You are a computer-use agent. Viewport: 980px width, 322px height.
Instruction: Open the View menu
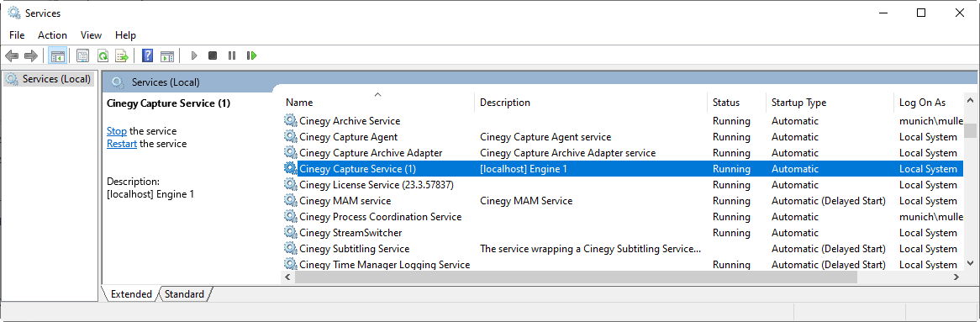click(92, 35)
